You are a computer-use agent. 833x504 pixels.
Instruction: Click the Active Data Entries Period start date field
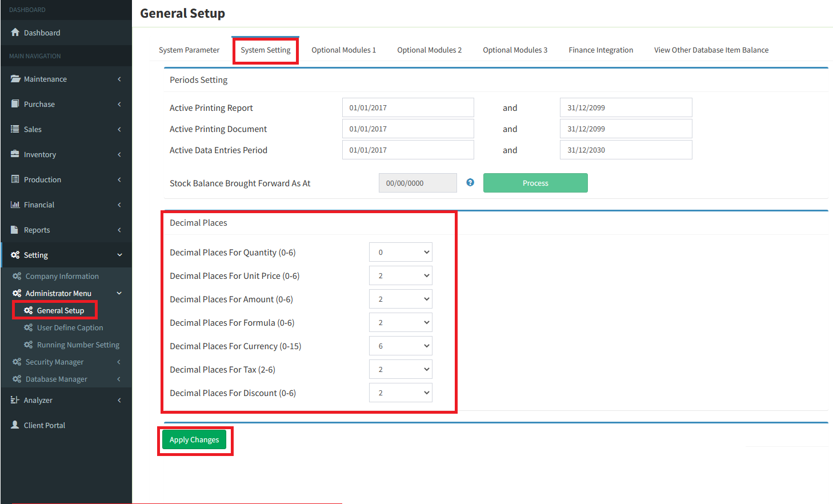click(x=408, y=150)
